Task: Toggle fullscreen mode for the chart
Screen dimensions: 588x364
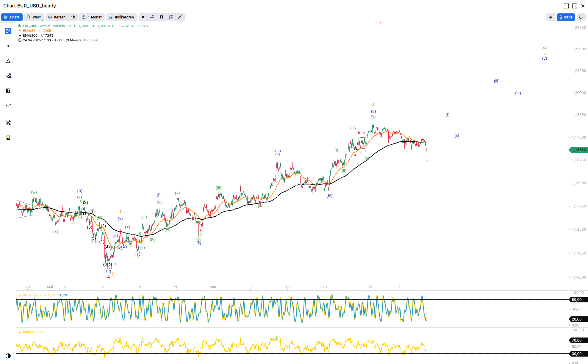Action: pyautogui.click(x=566, y=6)
